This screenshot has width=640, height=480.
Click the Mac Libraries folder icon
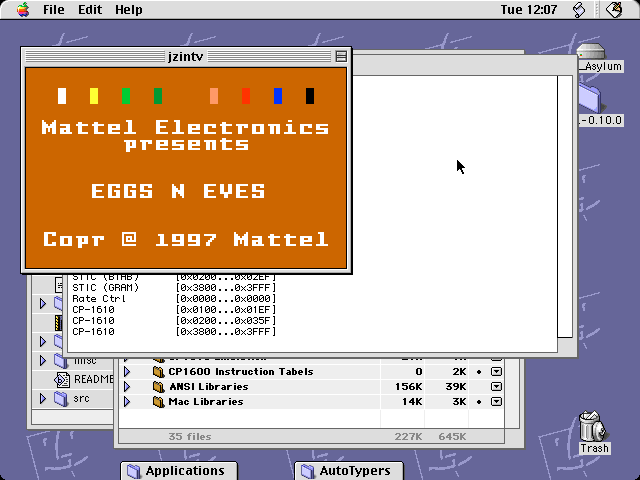(x=158, y=402)
